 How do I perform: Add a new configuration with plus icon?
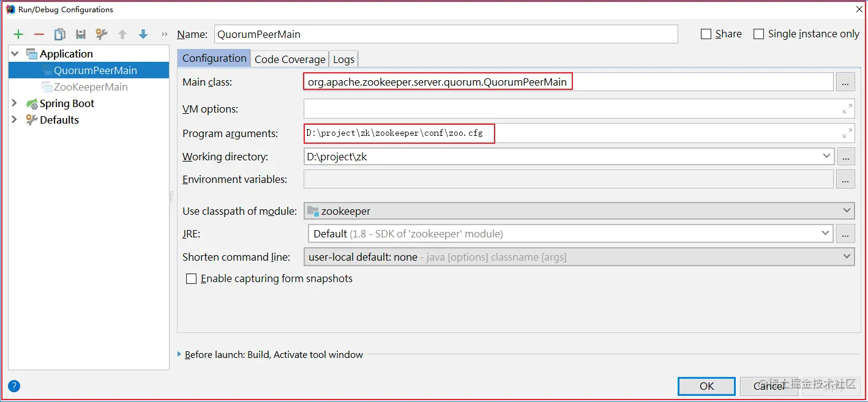tap(18, 34)
